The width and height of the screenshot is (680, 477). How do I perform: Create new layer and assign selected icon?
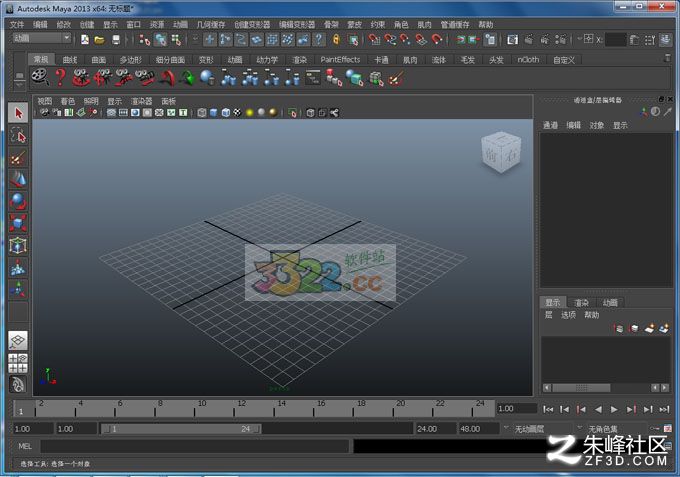click(664, 328)
